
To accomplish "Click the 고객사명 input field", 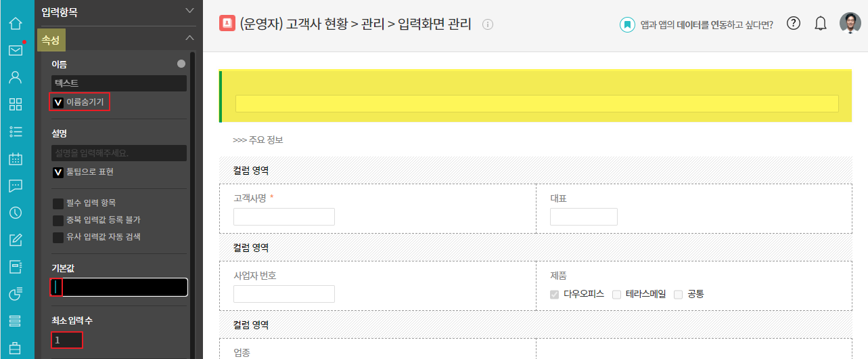I will 284,217.
